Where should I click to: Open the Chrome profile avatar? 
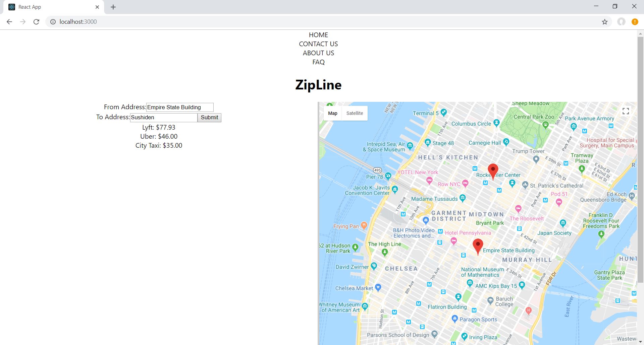[622, 22]
